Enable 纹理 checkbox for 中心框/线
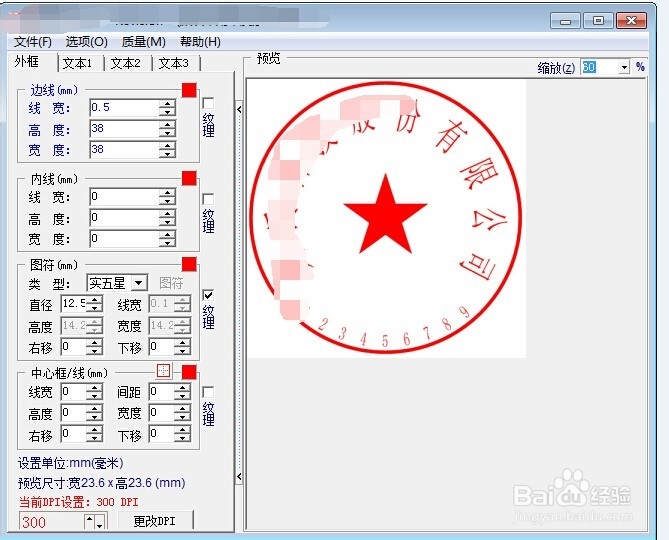 tap(208, 392)
